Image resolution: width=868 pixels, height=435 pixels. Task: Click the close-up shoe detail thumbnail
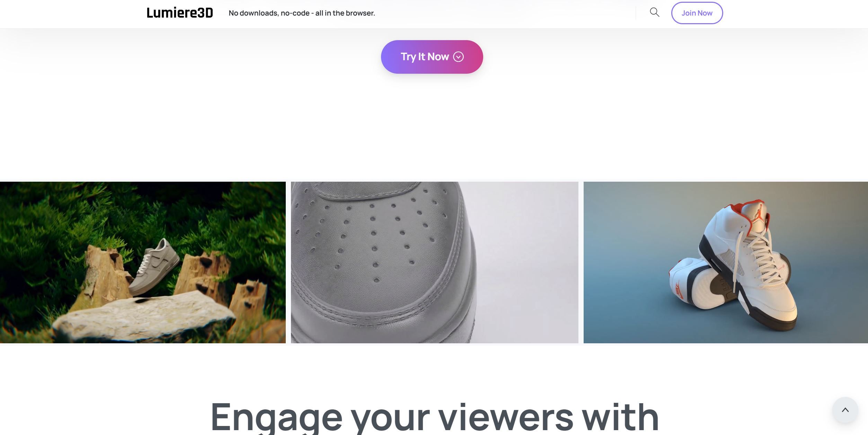[x=435, y=262]
